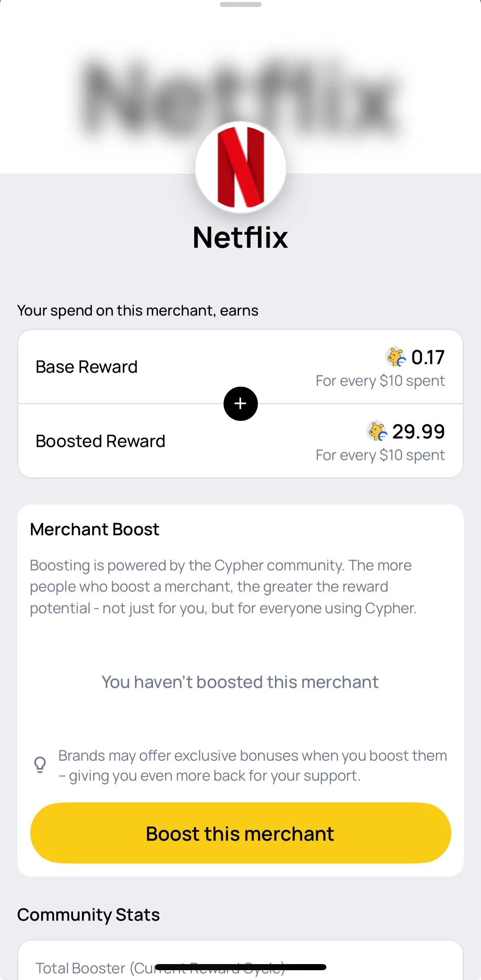Screen dimensions: 481x980
Task: Click the lightbulb tip icon
Action: point(40,765)
